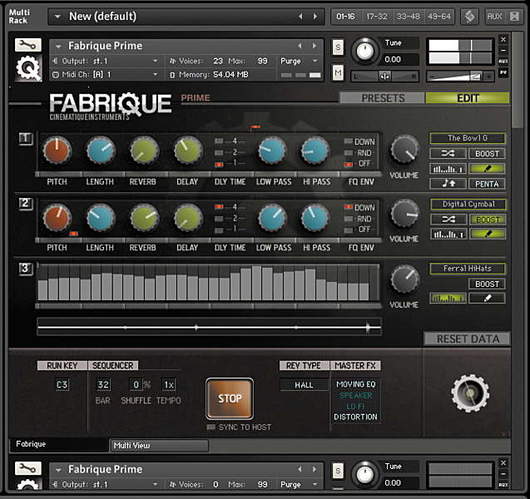Click the orange STOP button

pos(230,399)
